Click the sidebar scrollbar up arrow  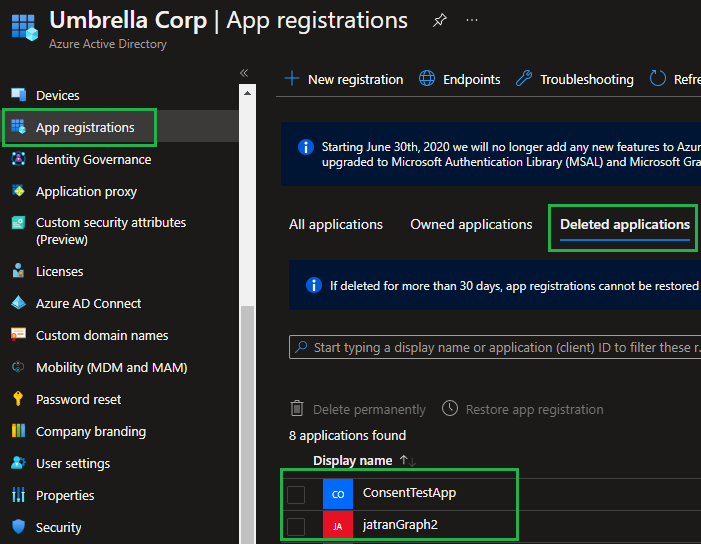(x=247, y=93)
